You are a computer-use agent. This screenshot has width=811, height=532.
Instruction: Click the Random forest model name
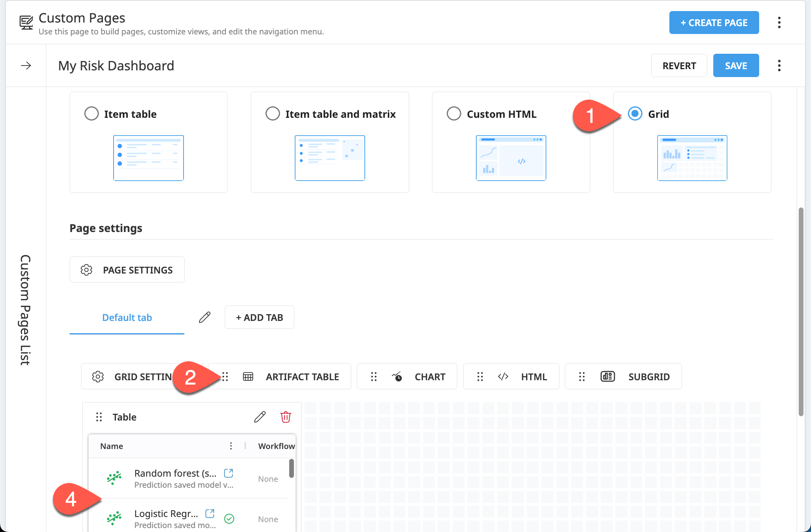[x=175, y=474]
